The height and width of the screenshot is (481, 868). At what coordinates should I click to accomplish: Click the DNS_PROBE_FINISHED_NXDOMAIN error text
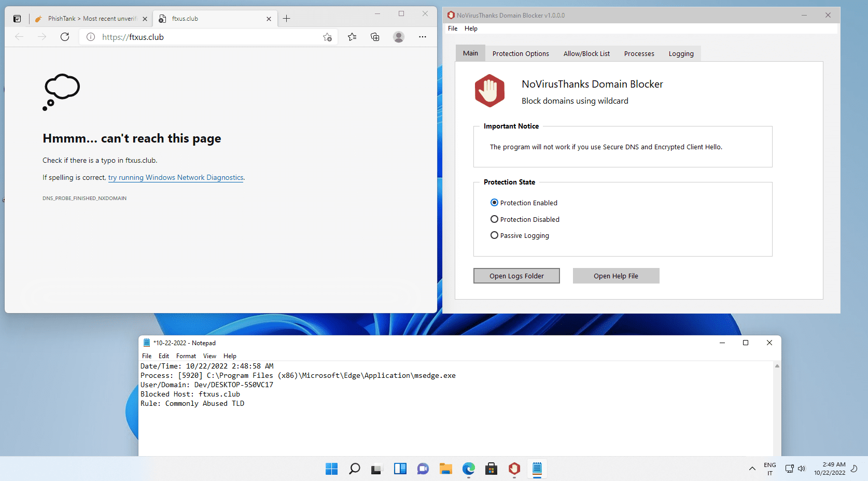point(85,198)
